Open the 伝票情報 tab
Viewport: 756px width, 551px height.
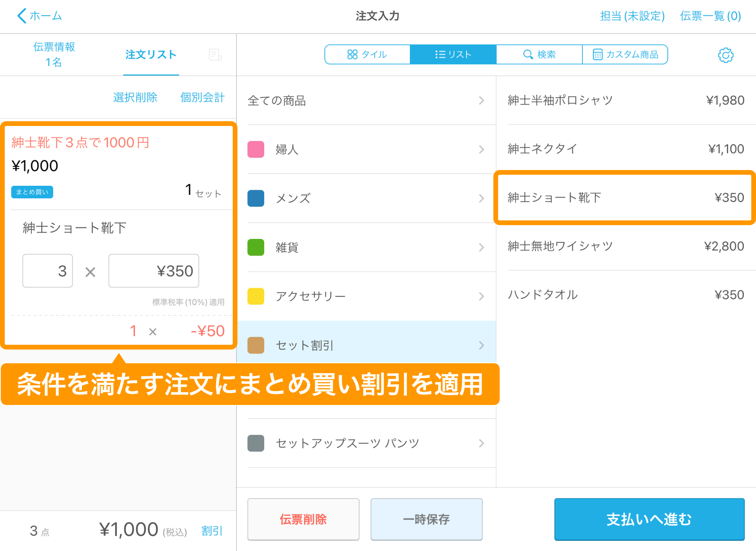tap(54, 54)
